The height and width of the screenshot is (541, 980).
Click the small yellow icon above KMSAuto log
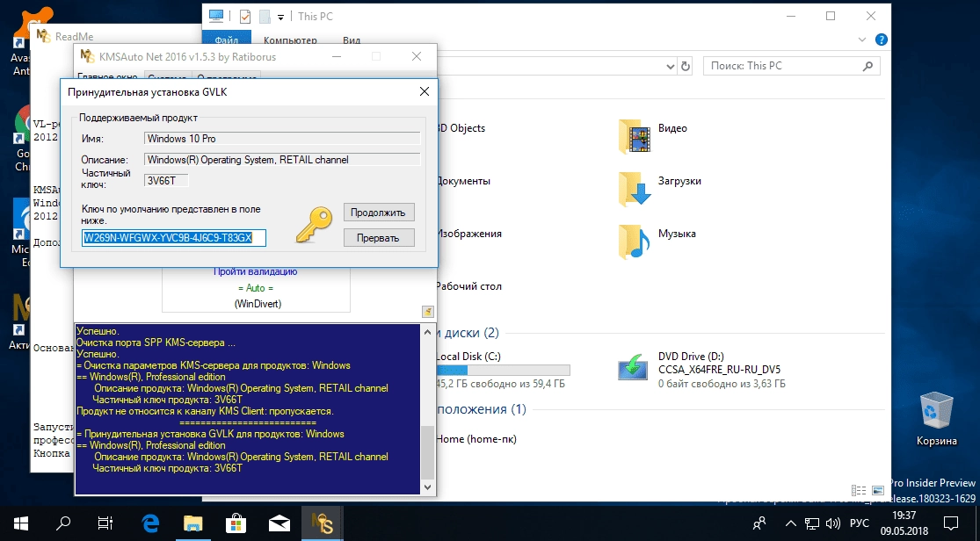click(427, 311)
